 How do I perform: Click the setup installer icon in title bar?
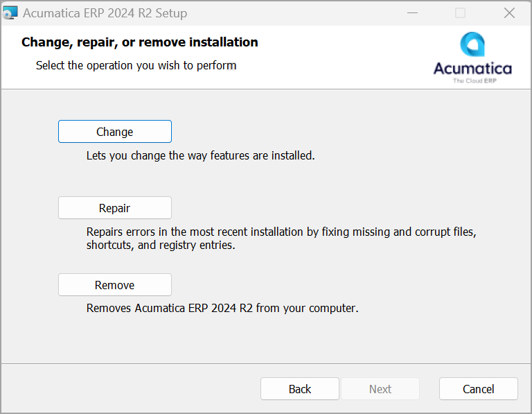[10, 13]
